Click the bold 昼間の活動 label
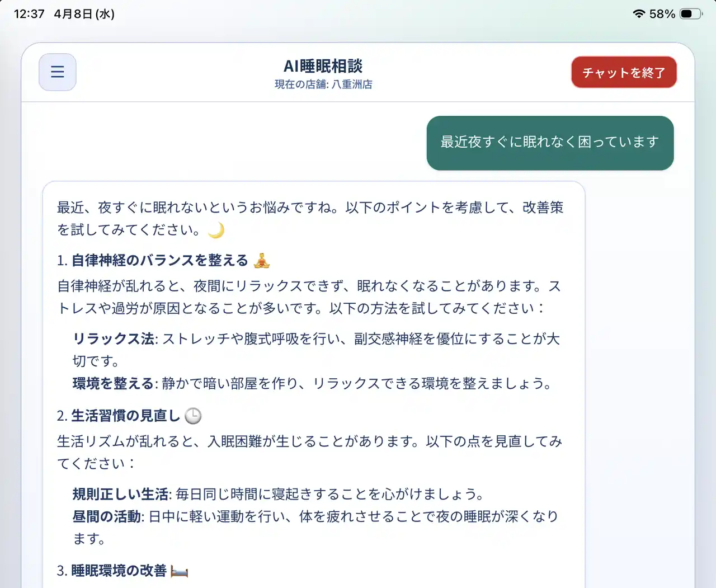Viewport: 716px width, 588px height. tap(107, 516)
